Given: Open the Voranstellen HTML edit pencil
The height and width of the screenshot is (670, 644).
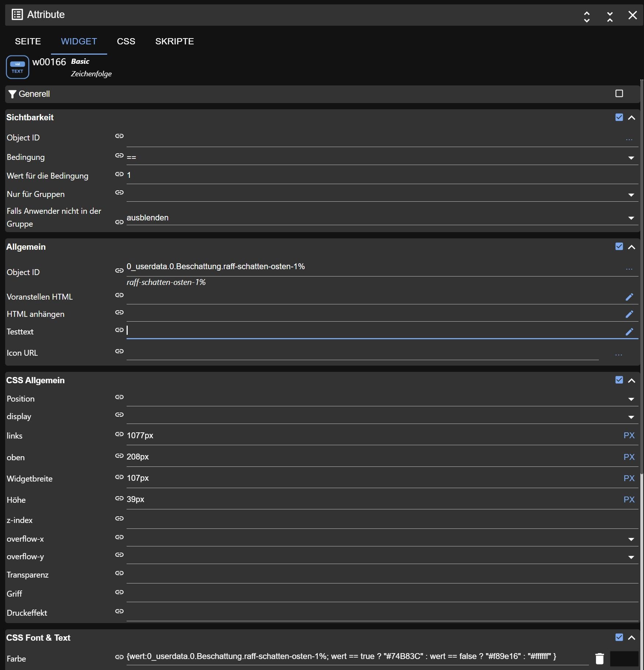Looking at the screenshot, I should 629,297.
